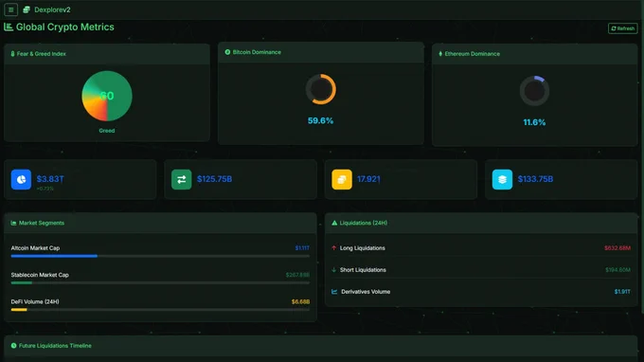The height and width of the screenshot is (362, 644).
Task: Click the Short Liquidations down arrow icon
Action: coord(334,270)
